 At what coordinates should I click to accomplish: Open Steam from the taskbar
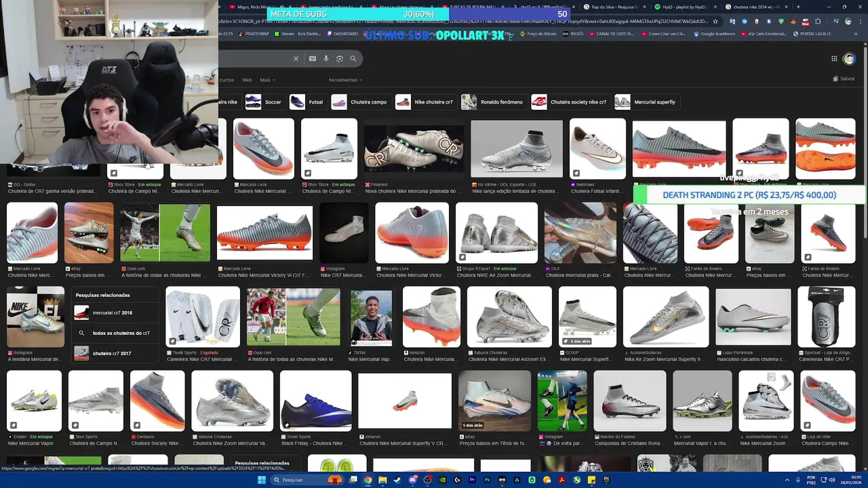tap(397, 480)
